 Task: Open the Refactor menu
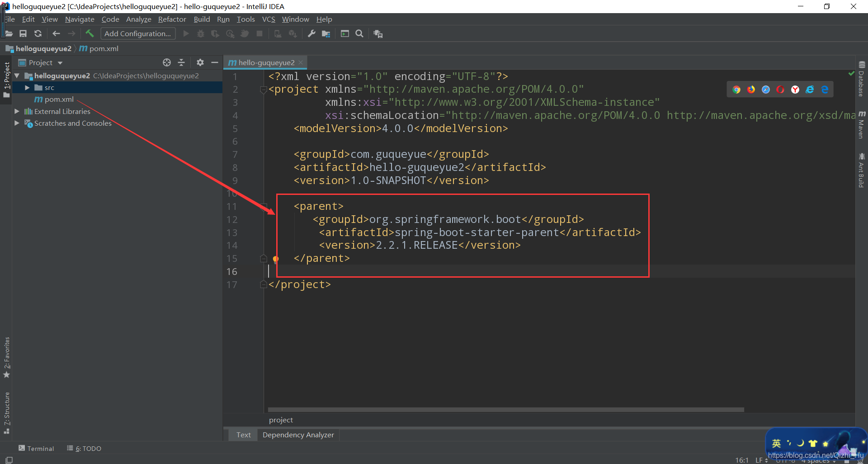point(172,19)
